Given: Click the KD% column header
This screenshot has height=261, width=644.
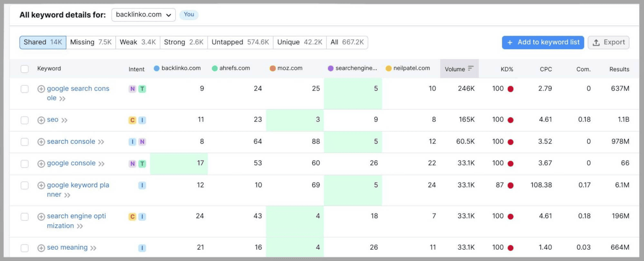Looking at the screenshot, I should pos(507,69).
